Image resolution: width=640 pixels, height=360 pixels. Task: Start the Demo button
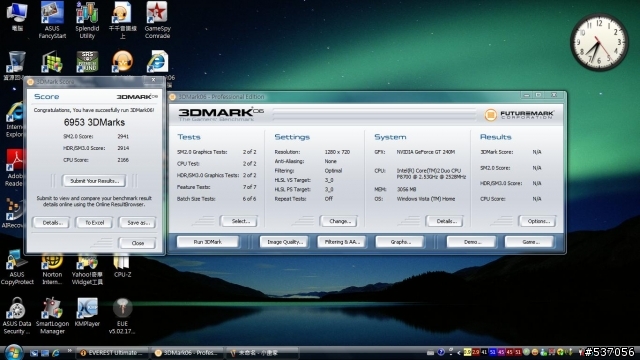pos(472,242)
